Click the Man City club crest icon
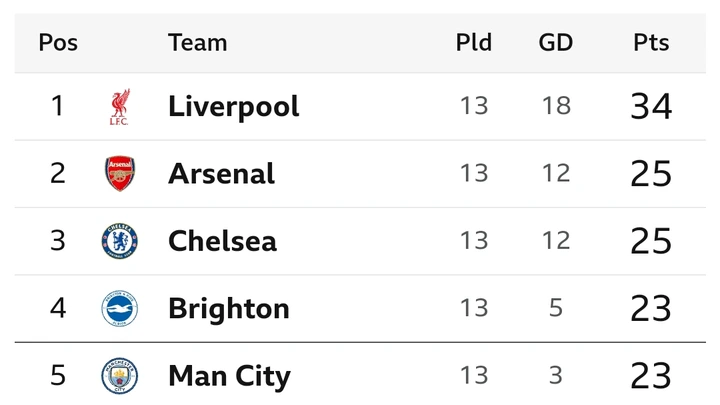 pos(119,376)
